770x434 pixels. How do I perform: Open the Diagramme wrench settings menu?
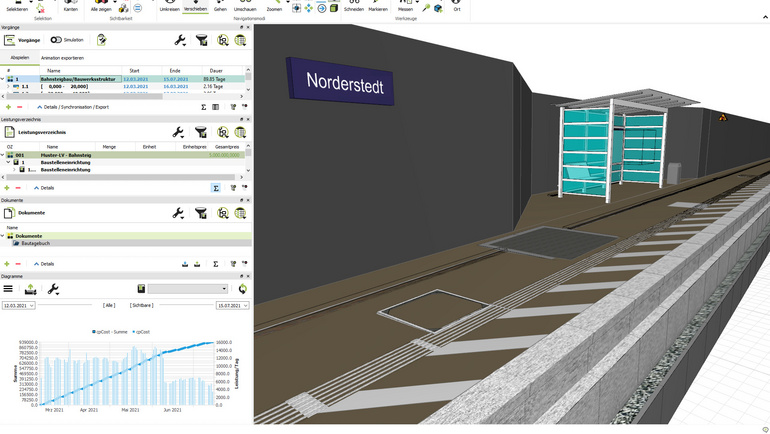(53, 289)
